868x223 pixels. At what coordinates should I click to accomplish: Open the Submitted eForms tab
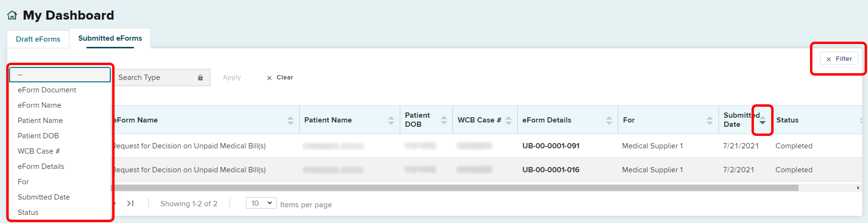tap(110, 38)
